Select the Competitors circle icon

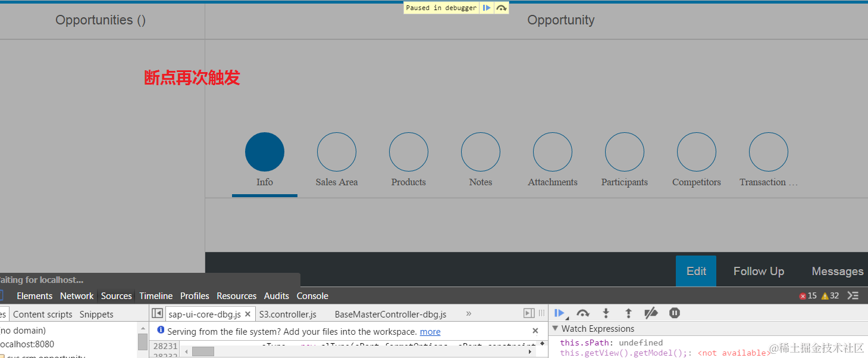pos(697,152)
